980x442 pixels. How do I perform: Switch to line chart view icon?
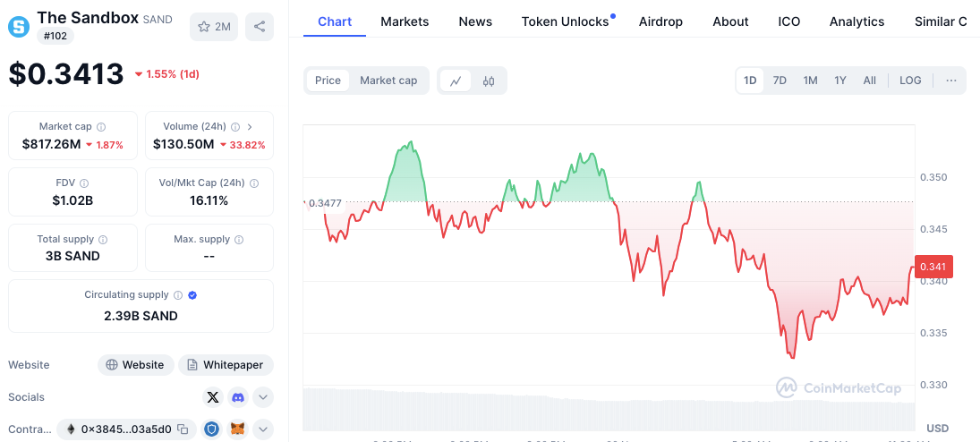pyautogui.click(x=456, y=81)
